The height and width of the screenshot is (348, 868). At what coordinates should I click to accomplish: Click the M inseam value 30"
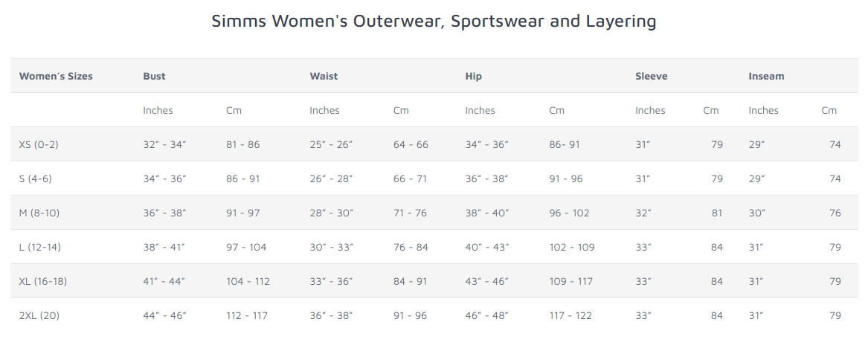point(756,213)
